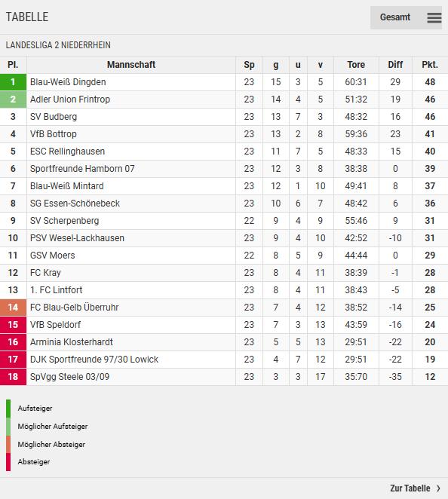
Task: Click the Landesliga 2 Niederrhein heading
Action: point(58,45)
